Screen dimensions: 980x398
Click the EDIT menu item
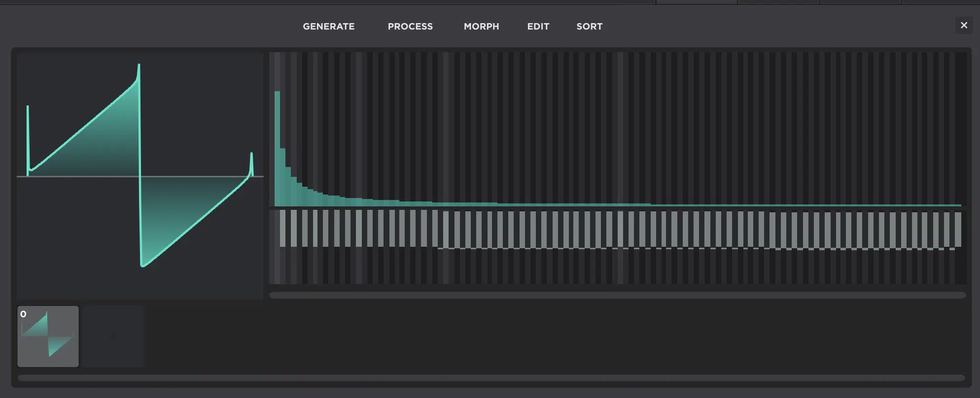tap(538, 27)
